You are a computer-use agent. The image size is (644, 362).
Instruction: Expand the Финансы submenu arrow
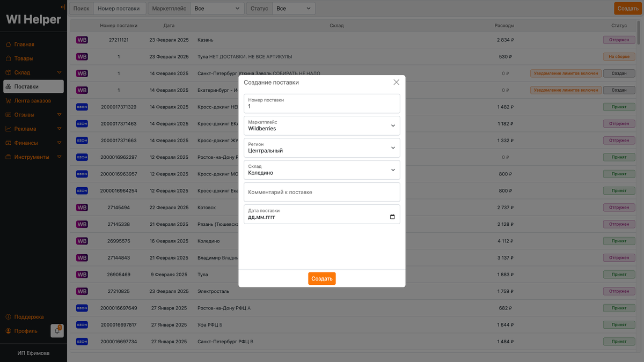(x=60, y=143)
